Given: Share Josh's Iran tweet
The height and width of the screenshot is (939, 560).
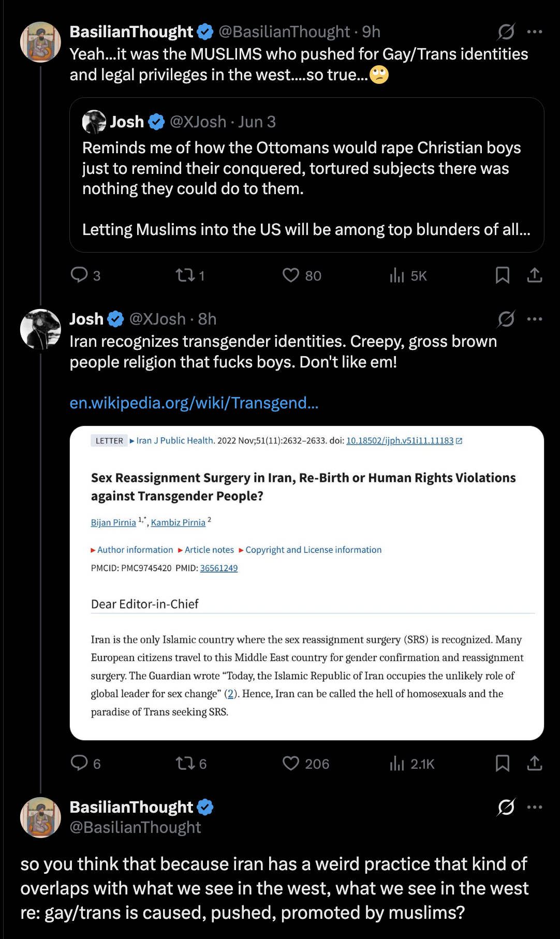Looking at the screenshot, I should click(x=535, y=764).
